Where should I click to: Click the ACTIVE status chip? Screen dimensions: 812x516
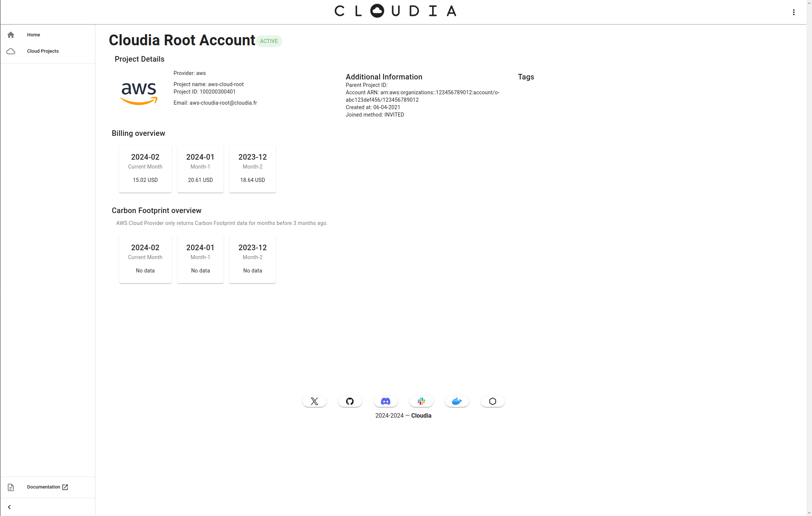269,41
